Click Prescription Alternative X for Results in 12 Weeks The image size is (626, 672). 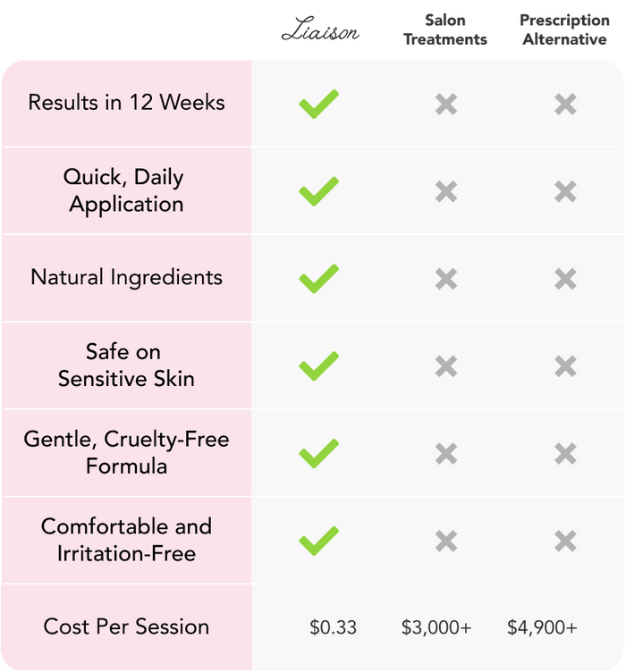[565, 105]
